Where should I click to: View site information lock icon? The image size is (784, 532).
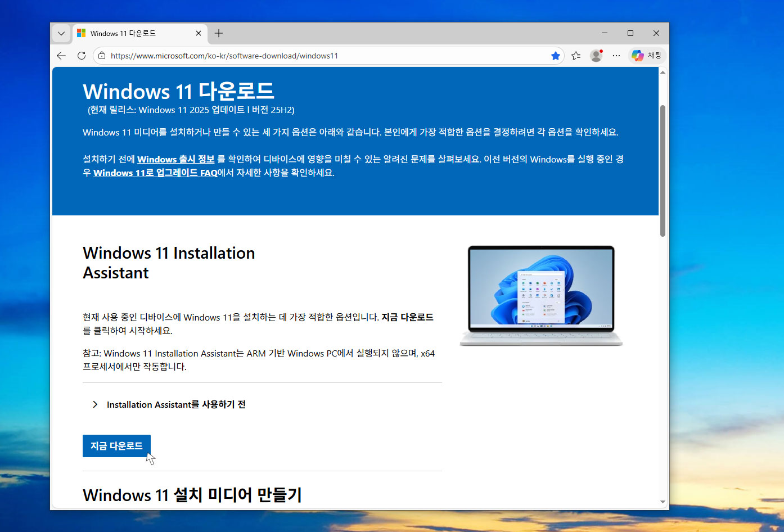[x=102, y=56]
